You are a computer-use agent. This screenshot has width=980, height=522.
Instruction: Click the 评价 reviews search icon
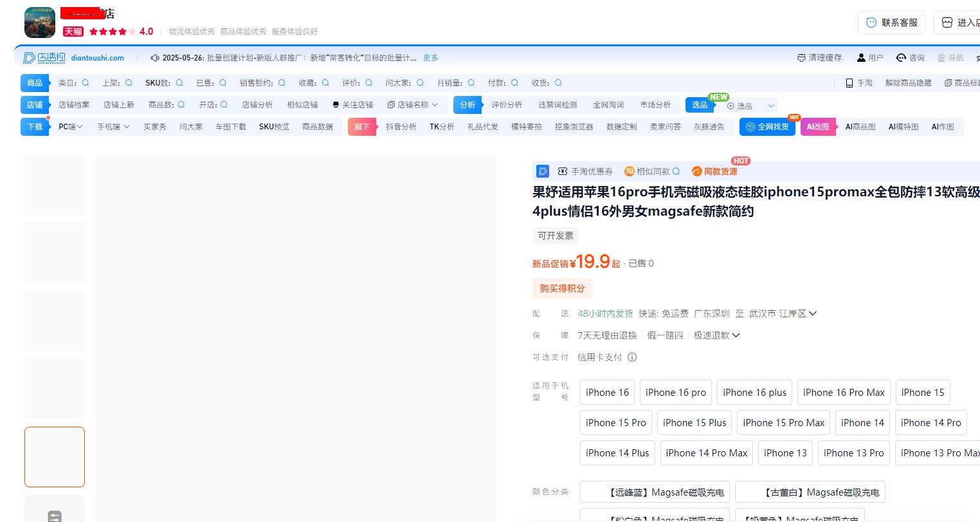tap(368, 83)
